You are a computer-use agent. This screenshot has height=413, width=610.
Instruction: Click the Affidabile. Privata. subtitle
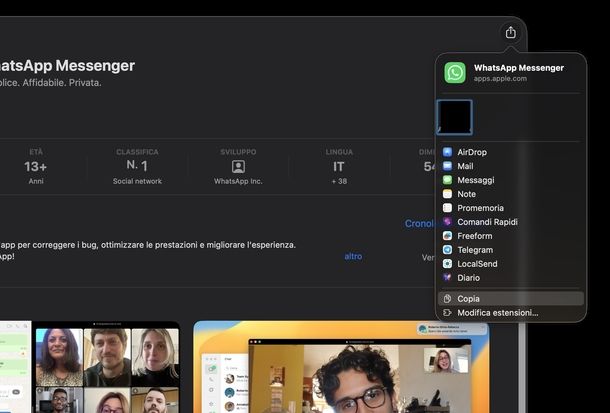coord(62,82)
